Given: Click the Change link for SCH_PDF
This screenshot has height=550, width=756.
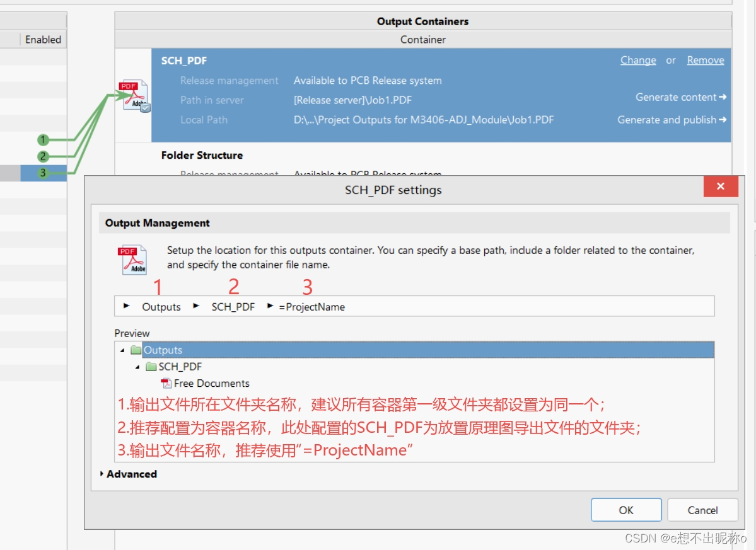Looking at the screenshot, I should [x=638, y=60].
